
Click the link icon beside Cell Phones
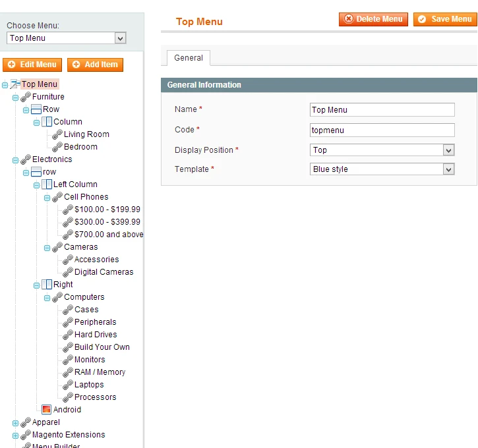pos(57,197)
